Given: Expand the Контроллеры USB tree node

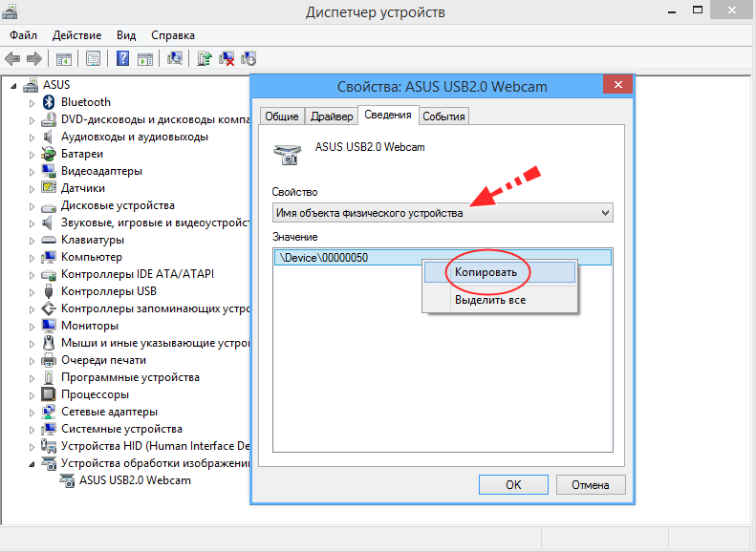Looking at the screenshot, I should [32, 292].
